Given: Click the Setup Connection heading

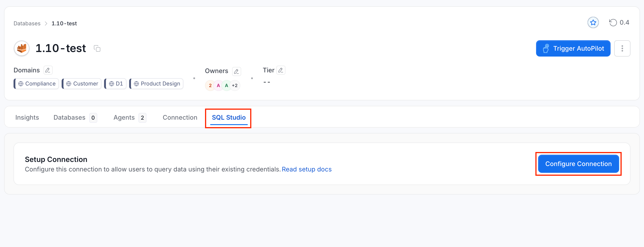Looking at the screenshot, I should point(56,159).
